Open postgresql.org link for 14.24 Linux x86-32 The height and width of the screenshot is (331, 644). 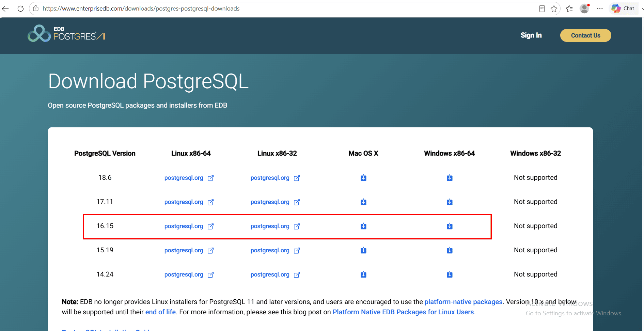(275, 274)
